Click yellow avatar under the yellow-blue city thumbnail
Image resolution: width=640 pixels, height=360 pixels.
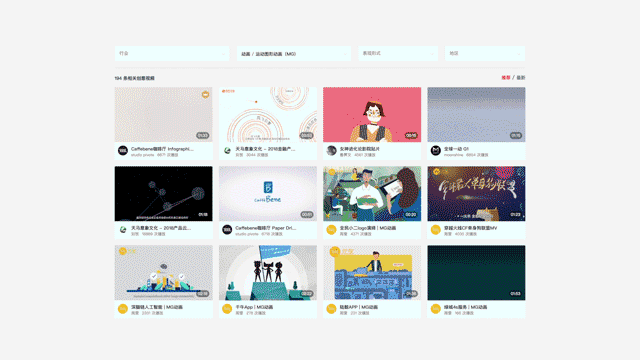pyautogui.click(x=331, y=309)
